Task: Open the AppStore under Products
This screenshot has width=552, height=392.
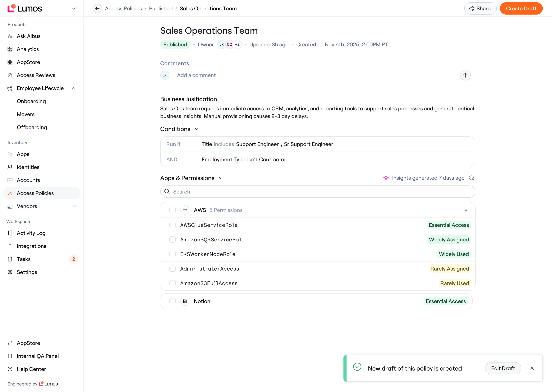Action: (x=28, y=62)
